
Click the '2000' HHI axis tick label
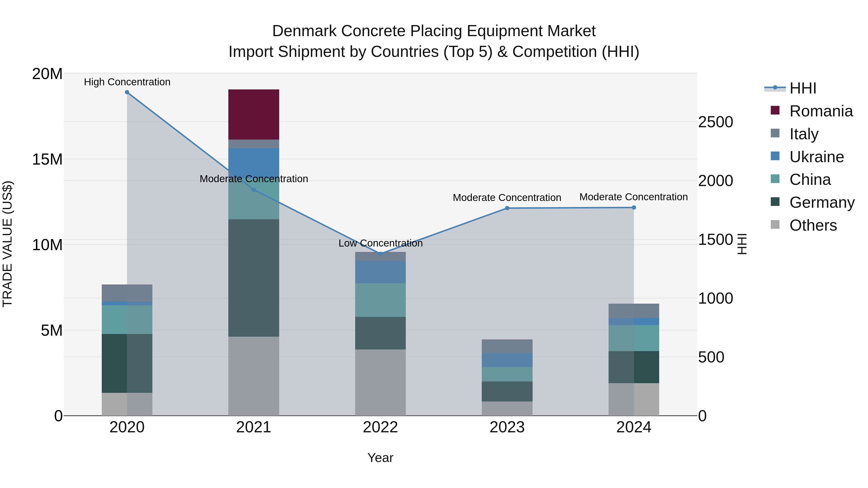click(x=715, y=181)
